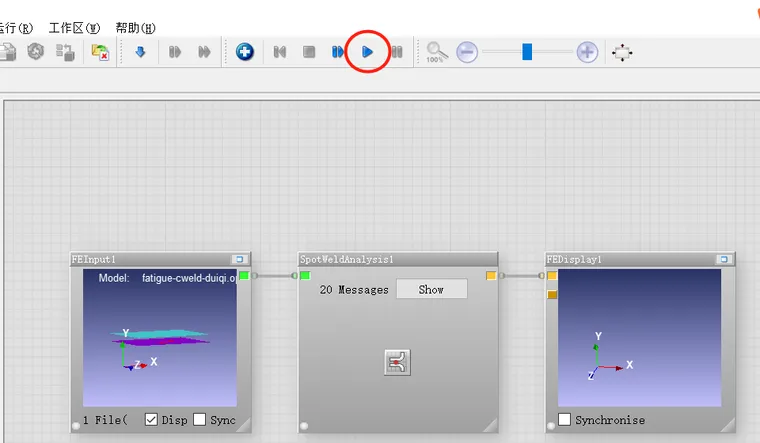Click FEDisplay1 lower orange input pad

552,294
